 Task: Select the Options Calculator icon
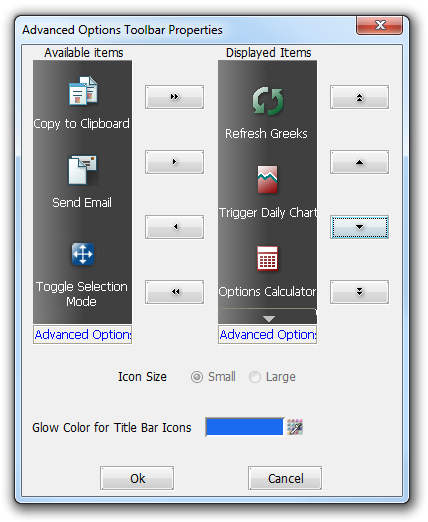pyautogui.click(x=267, y=258)
